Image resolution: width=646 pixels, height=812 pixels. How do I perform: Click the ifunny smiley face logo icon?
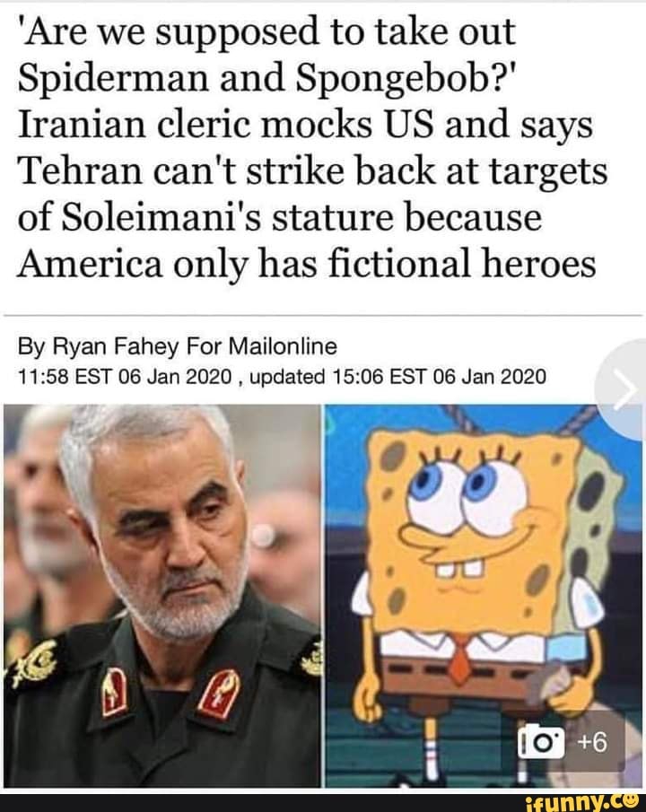(631, 803)
